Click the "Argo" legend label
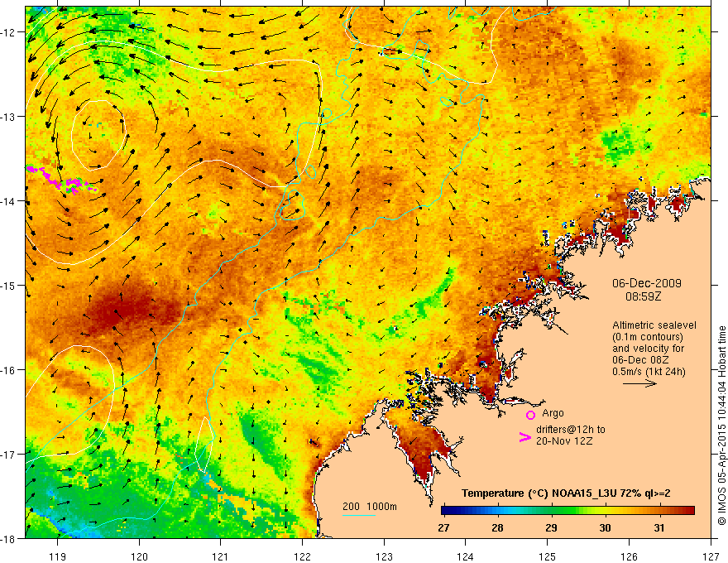Screen dimensions: 728x563 [x=553, y=413]
